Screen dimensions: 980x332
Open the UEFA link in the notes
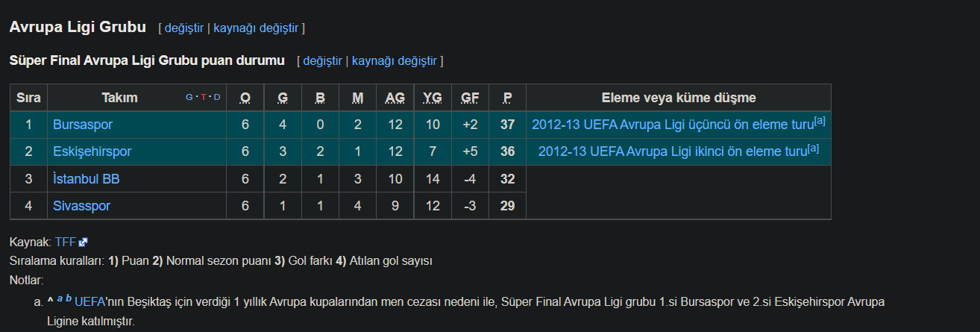(89, 303)
